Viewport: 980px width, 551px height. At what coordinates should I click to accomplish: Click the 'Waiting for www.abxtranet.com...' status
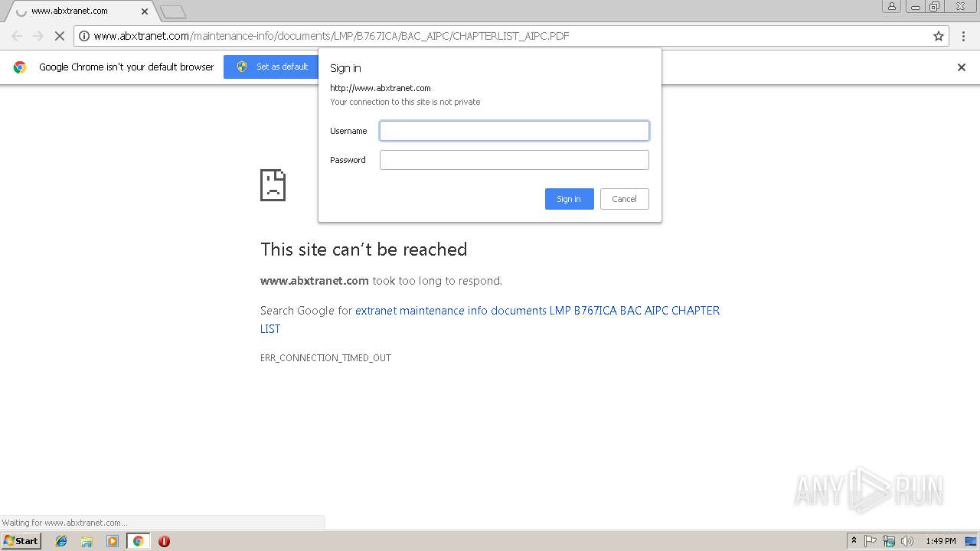tap(64, 523)
